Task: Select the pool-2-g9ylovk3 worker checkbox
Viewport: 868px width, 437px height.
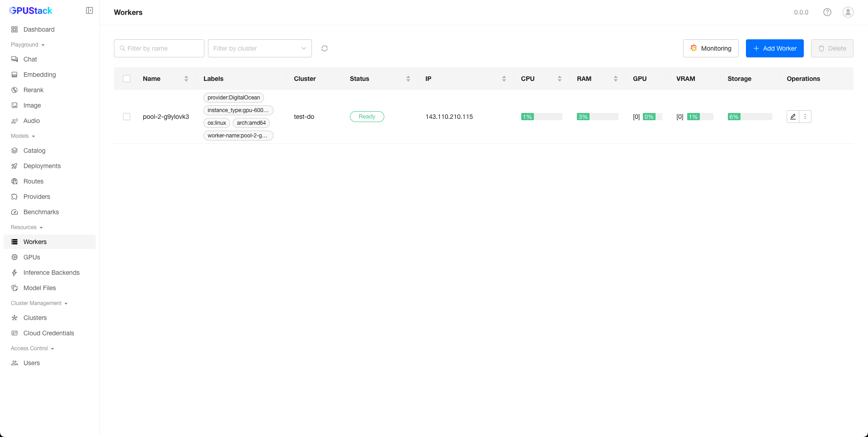Action: [127, 117]
